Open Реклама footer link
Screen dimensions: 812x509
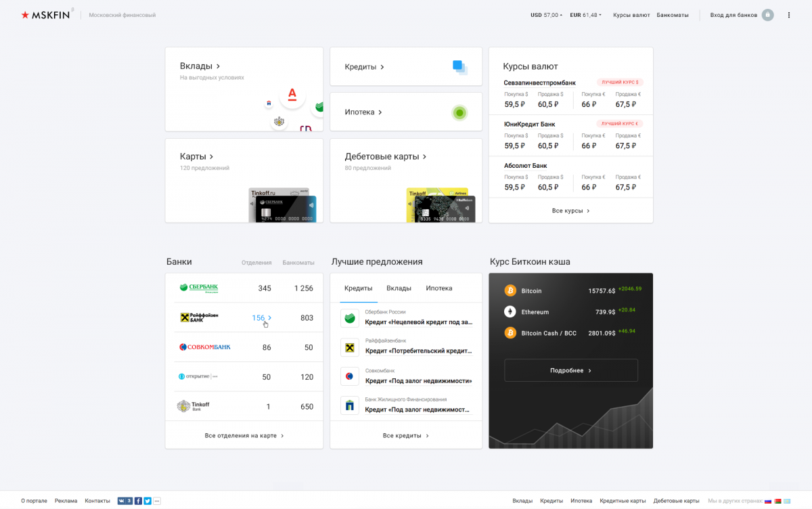click(x=66, y=501)
